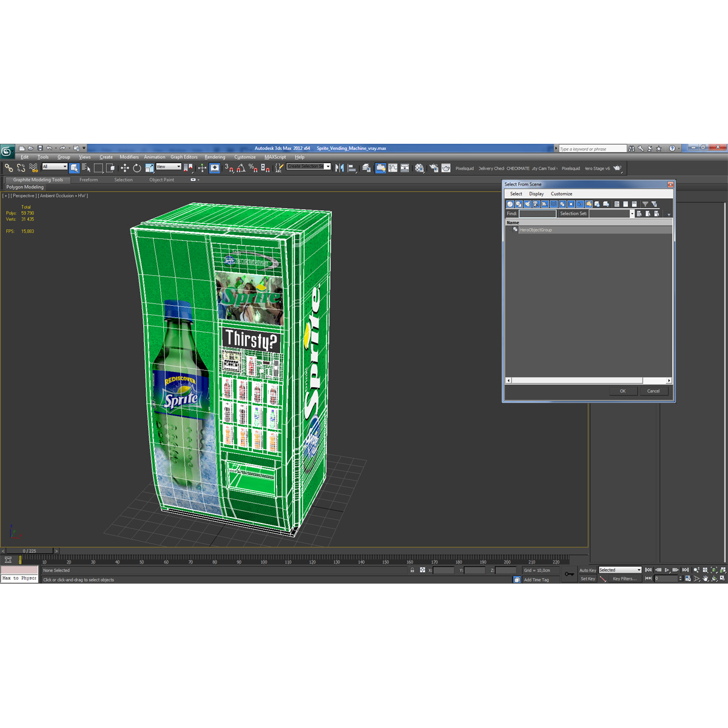Screen dimensions: 728x728
Task: Select HeroObjectGroup in the scene list
Action: pyautogui.click(x=536, y=229)
